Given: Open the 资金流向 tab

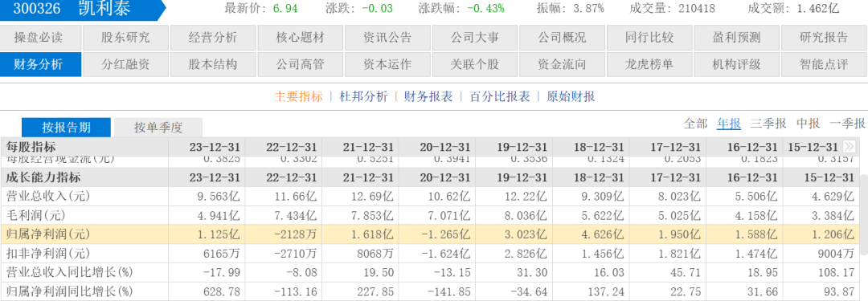Looking at the screenshot, I should coord(562,64).
